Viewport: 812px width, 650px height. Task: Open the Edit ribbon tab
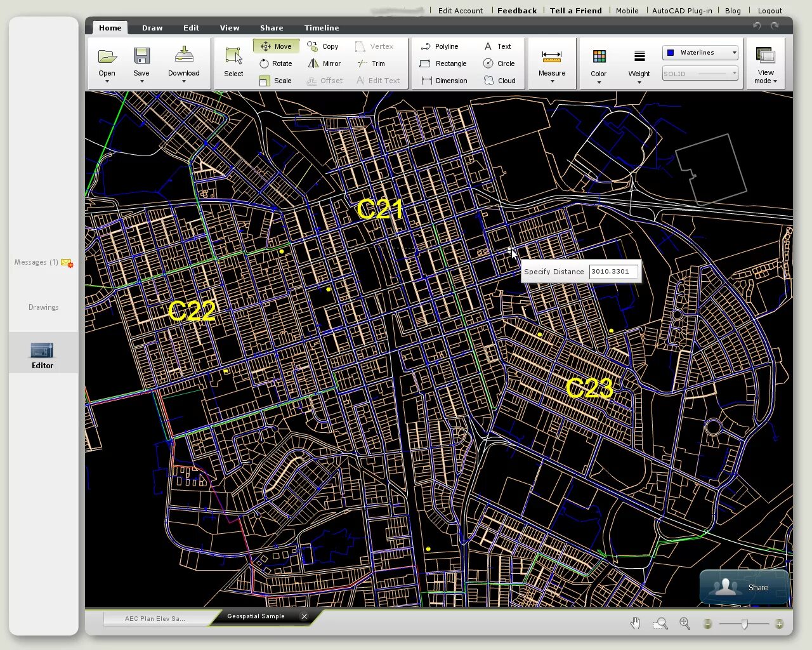click(x=191, y=28)
